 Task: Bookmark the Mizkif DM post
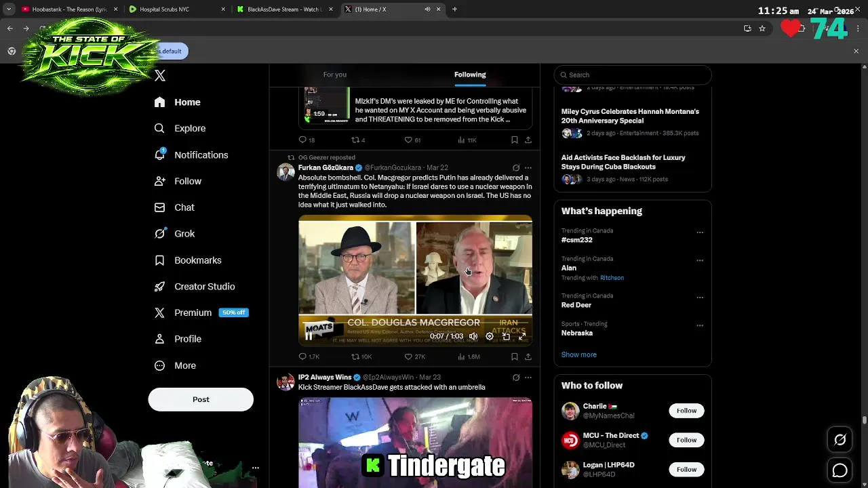tap(515, 140)
